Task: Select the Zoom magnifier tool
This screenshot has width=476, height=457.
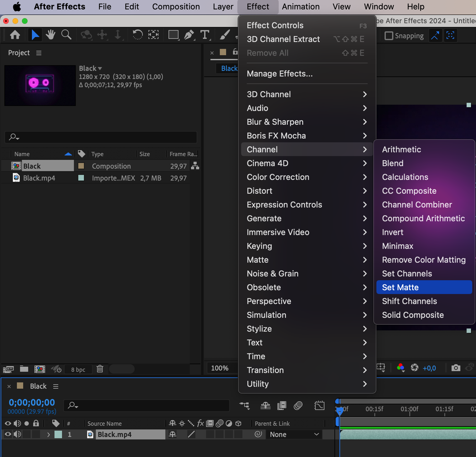Action: pyautogui.click(x=66, y=35)
